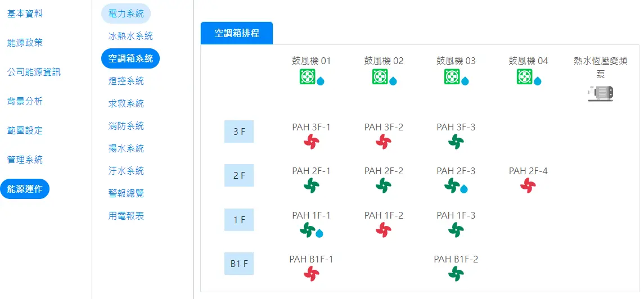This screenshot has width=644, height=299.
Task: Select the 3 F floor button
Action: point(239,132)
